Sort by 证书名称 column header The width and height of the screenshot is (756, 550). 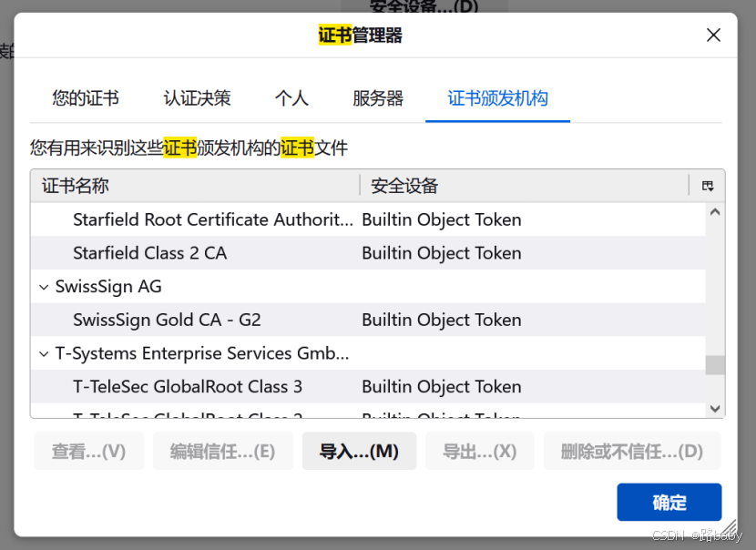[196, 186]
